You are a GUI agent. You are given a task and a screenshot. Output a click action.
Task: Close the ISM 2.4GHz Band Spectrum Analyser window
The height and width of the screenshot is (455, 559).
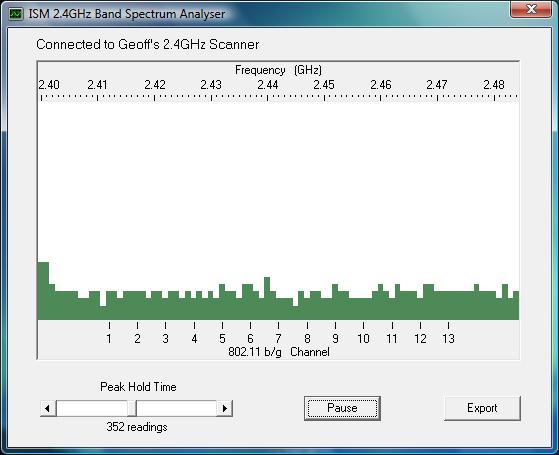531,9
